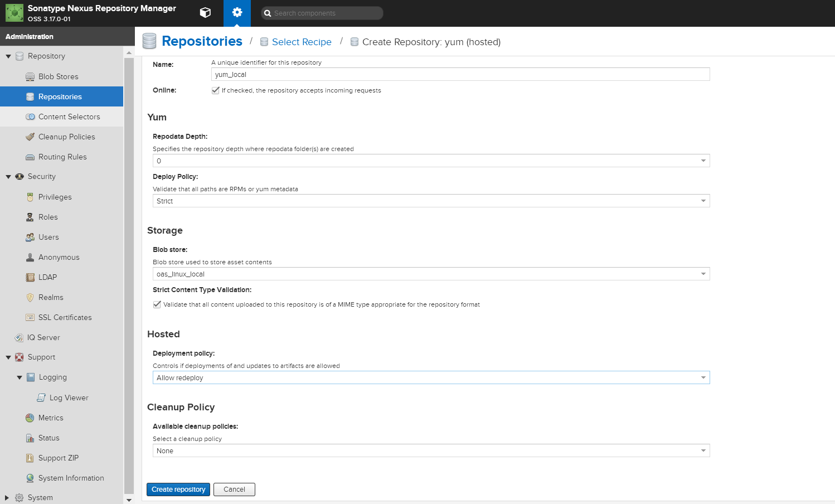Click the LDAP book icon
The width and height of the screenshot is (835, 504).
30,277
